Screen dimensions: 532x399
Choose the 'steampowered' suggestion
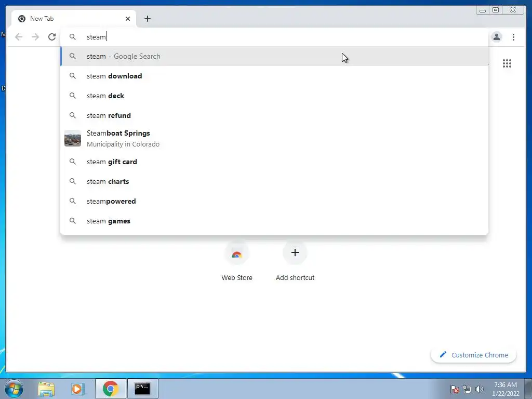point(274,201)
